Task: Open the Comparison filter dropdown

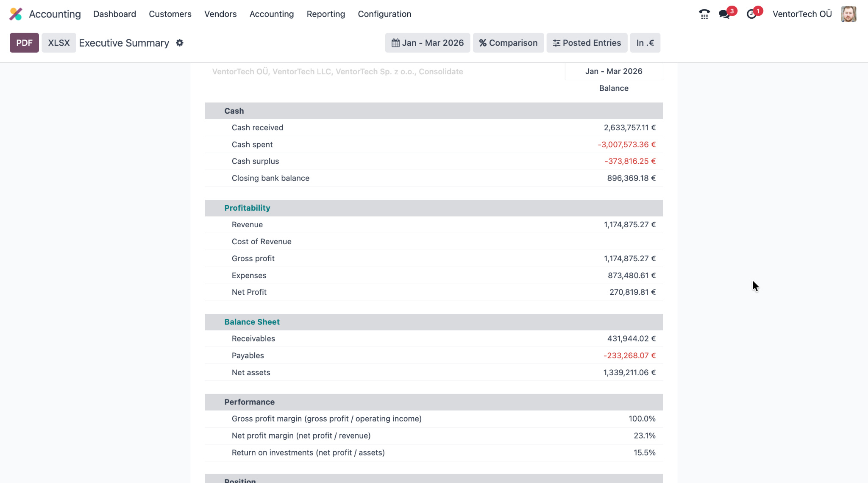Action: (x=508, y=43)
